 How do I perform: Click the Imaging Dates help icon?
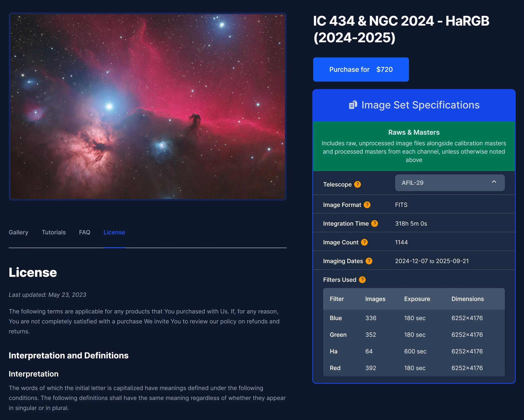(x=369, y=261)
